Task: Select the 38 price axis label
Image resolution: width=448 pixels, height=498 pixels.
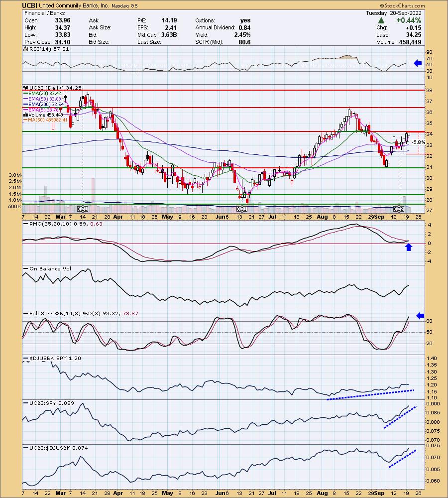Action: coord(429,91)
